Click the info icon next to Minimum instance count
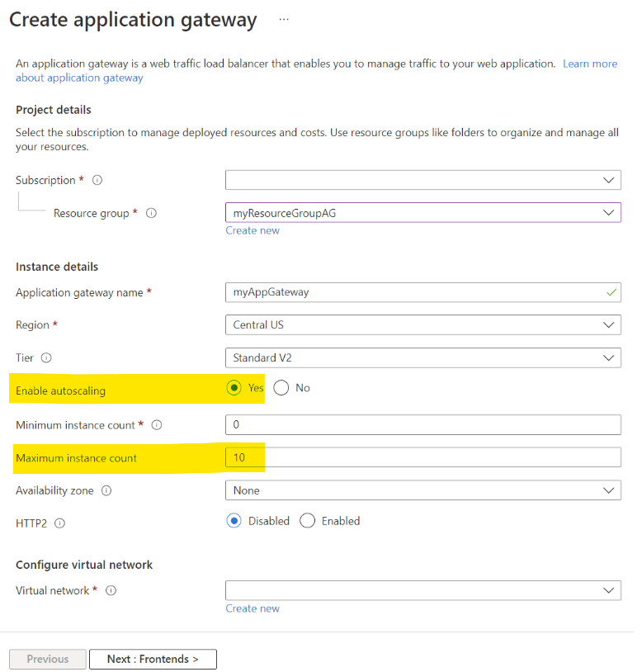 157,424
